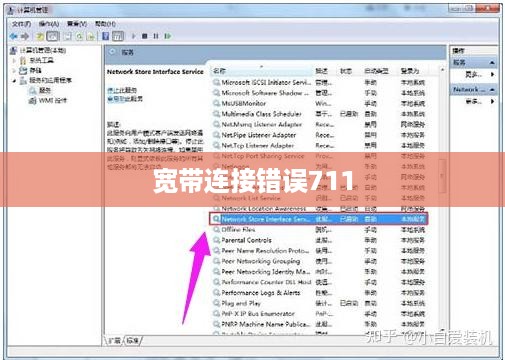Sort by the 启动类型 column header
This screenshot has width=505, height=360.
(x=376, y=71)
